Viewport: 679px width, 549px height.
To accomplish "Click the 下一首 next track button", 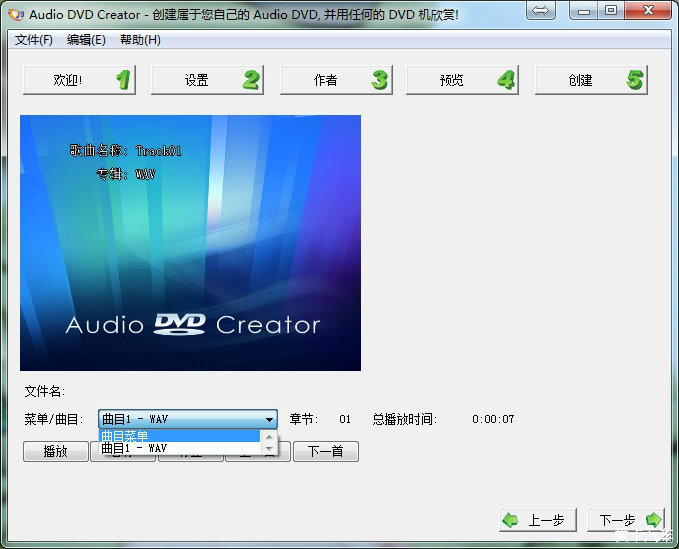I will click(326, 452).
